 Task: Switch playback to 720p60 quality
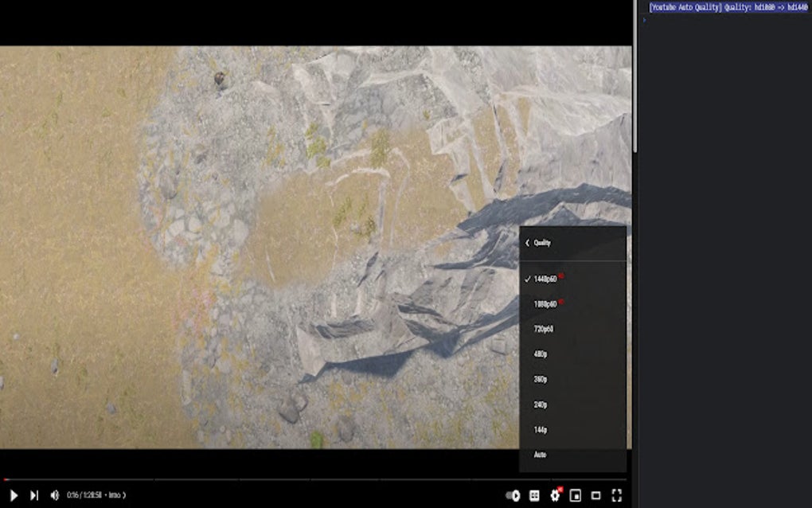[544, 329]
